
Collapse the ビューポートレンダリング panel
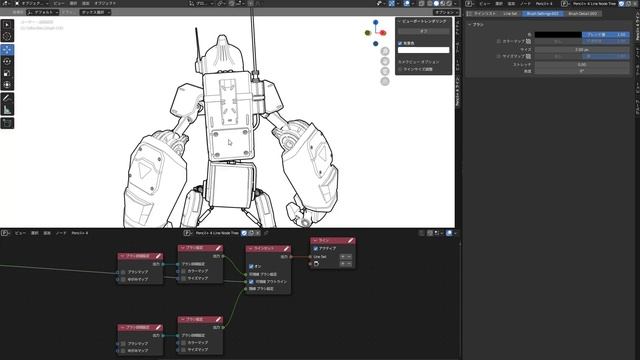[400, 21]
